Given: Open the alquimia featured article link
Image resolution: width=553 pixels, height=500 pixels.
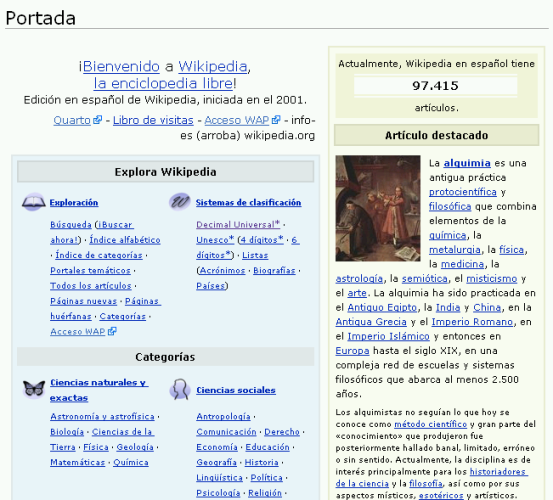Looking at the screenshot, I should click(467, 163).
